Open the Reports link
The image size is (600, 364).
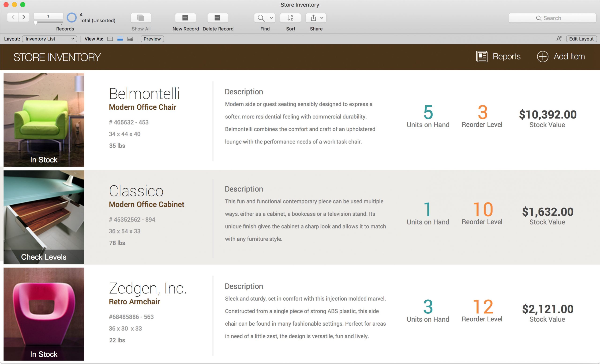coord(506,56)
